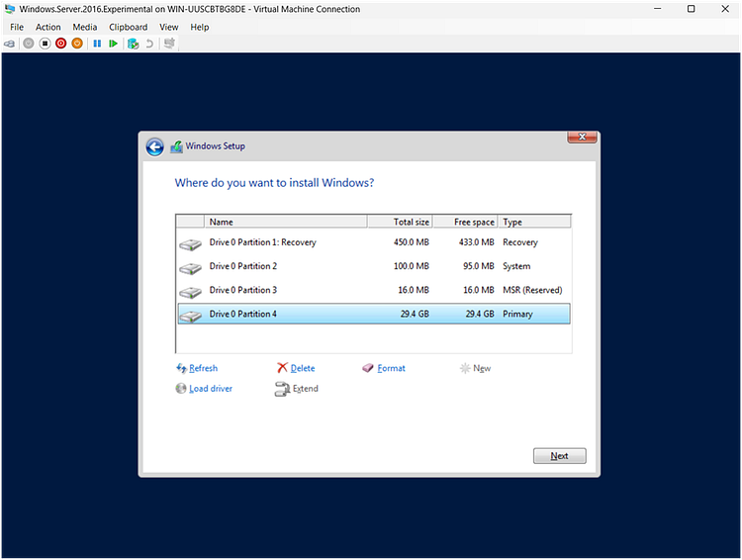Click the red X Delete icon
Viewport: 742px width, 560px height.
[282, 367]
